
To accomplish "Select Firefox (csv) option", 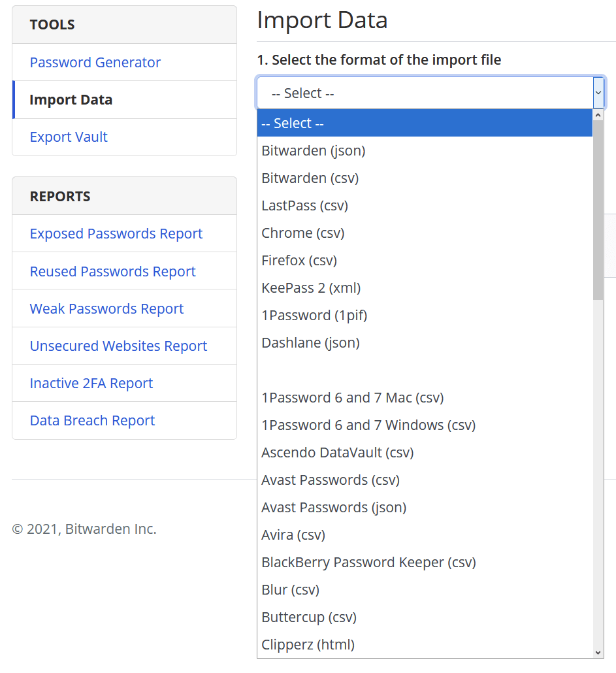I will (x=425, y=261).
